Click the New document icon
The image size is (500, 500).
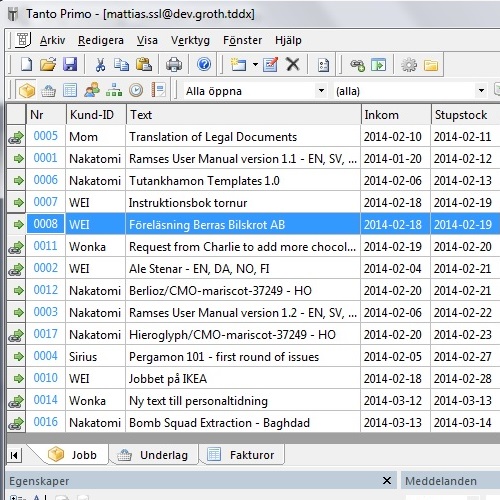26,64
